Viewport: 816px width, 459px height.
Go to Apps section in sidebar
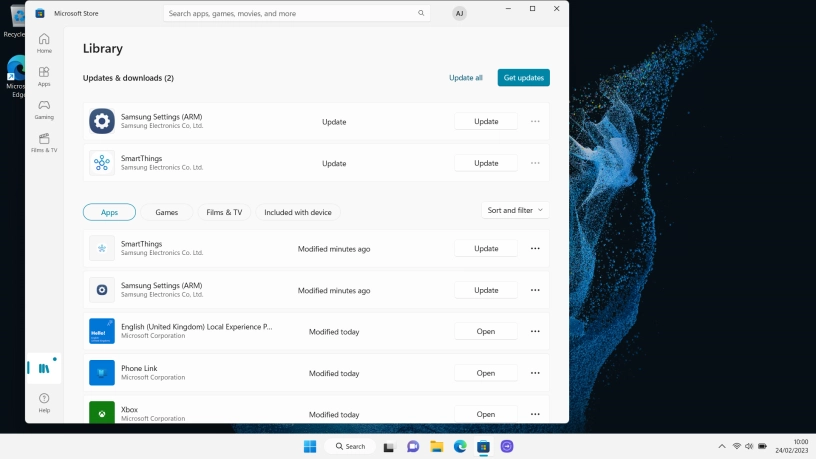click(44, 76)
